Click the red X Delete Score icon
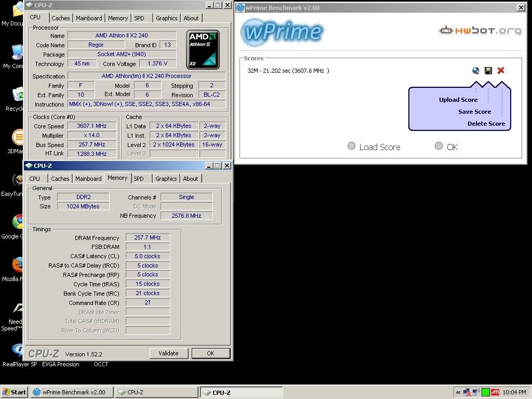This screenshot has width=532, height=399. click(500, 70)
